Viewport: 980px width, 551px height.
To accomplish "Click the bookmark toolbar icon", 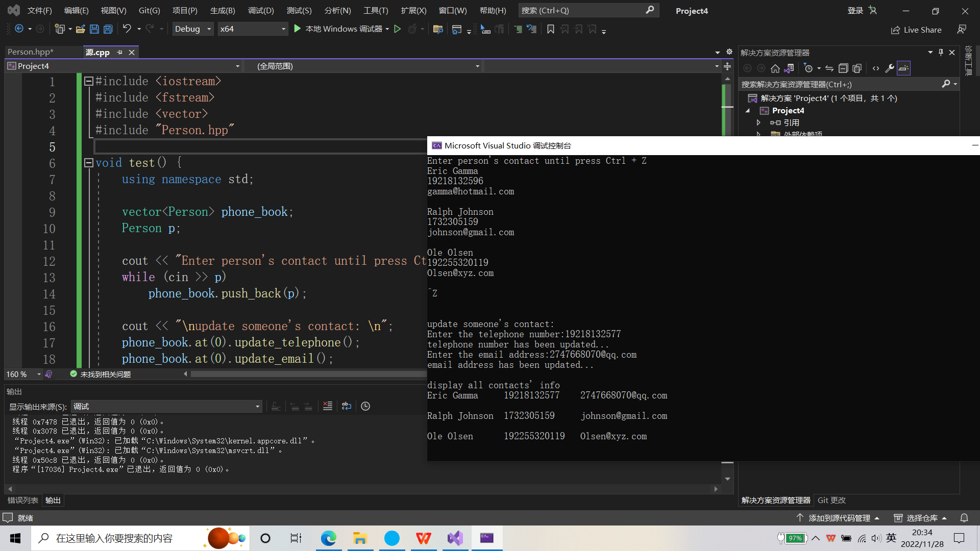I will pyautogui.click(x=550, y=29).
